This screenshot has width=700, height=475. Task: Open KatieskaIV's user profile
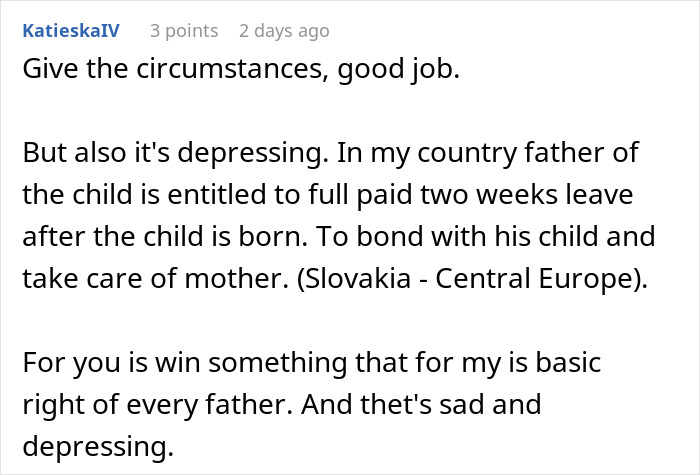point(69,31)
